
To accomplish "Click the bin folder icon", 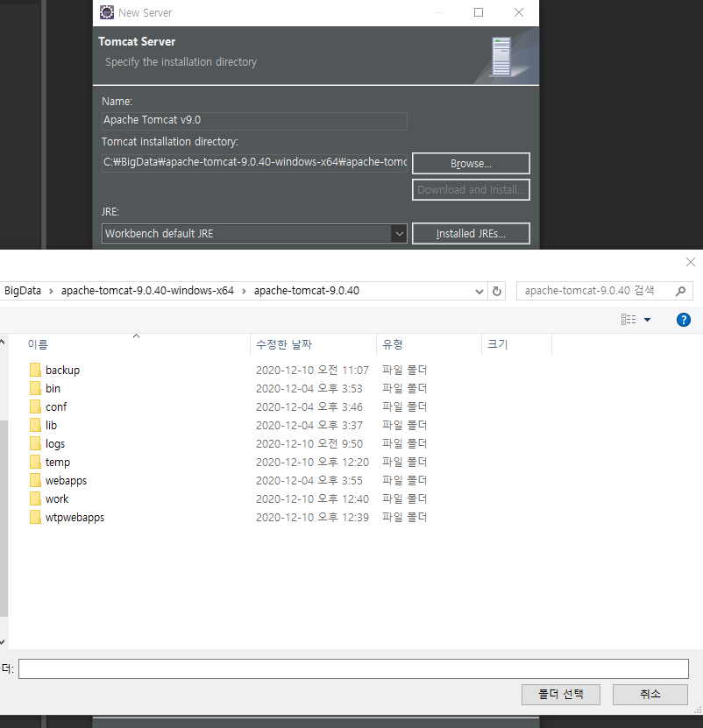I will 35,388.
